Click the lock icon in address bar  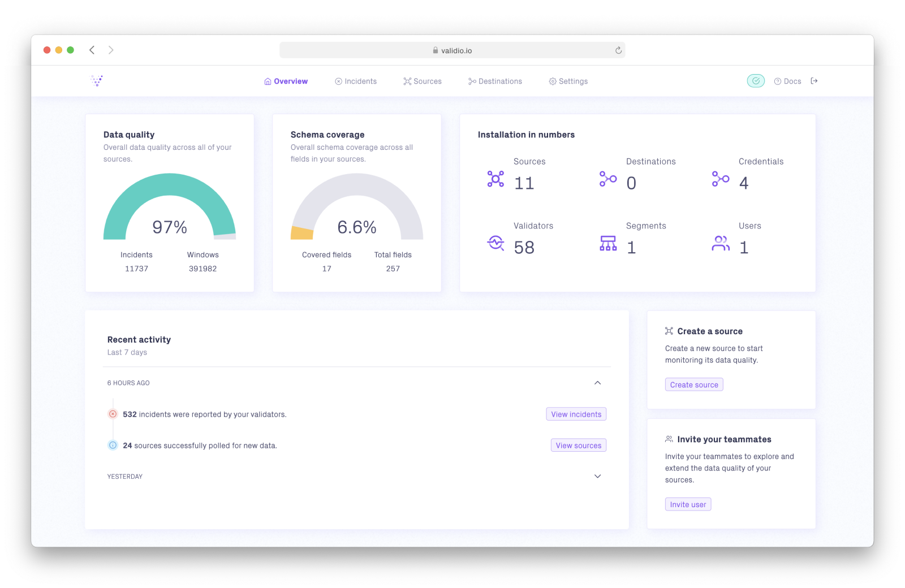[x=436, y=50]
